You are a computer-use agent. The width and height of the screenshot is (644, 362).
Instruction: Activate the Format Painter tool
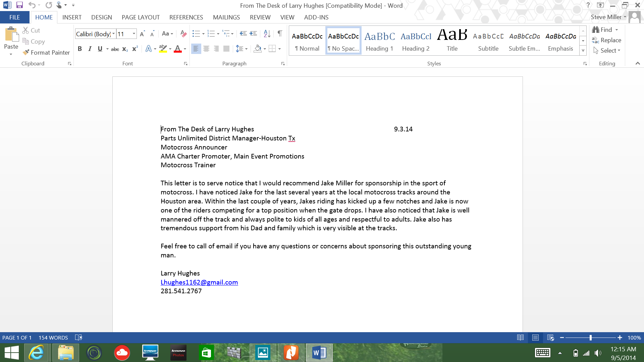(46, 53)
